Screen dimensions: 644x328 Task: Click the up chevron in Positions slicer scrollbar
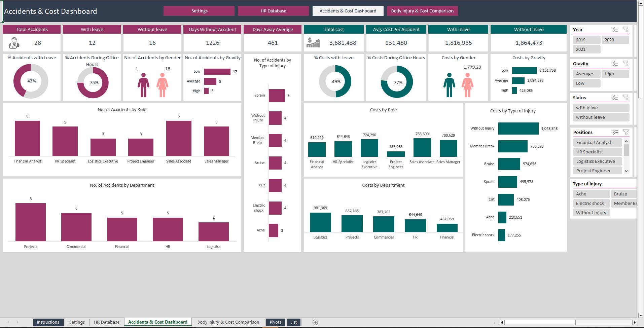tap(626, 141)
